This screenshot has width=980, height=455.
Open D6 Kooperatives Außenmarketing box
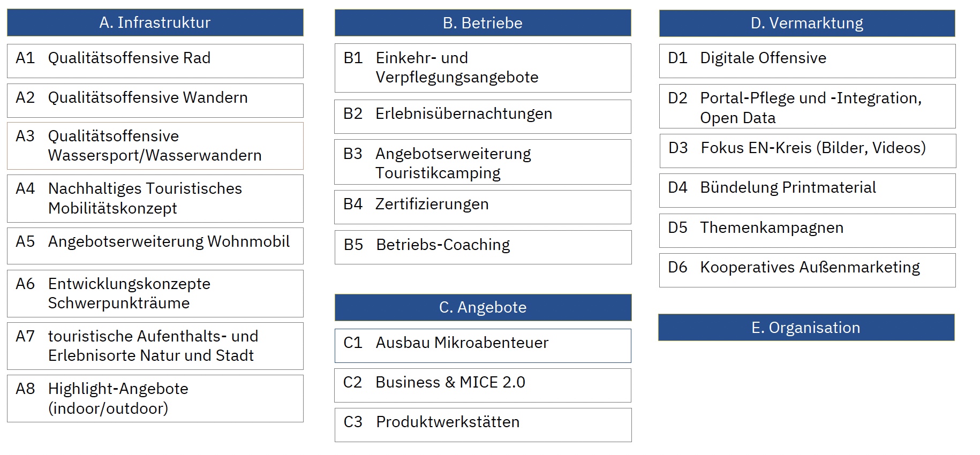808,270
